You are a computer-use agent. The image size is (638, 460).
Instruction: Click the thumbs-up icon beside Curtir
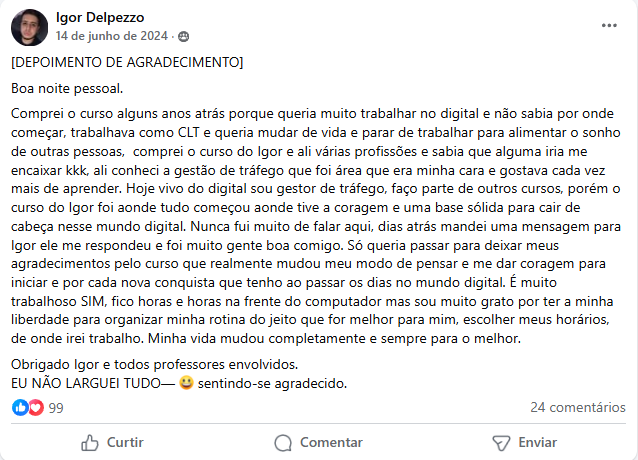tap(91, 442)
